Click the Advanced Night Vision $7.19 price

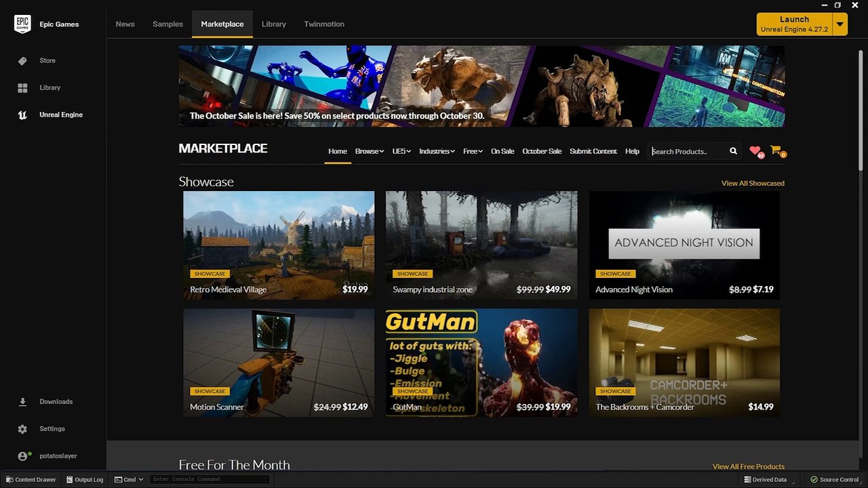click(x=763, y=289)
